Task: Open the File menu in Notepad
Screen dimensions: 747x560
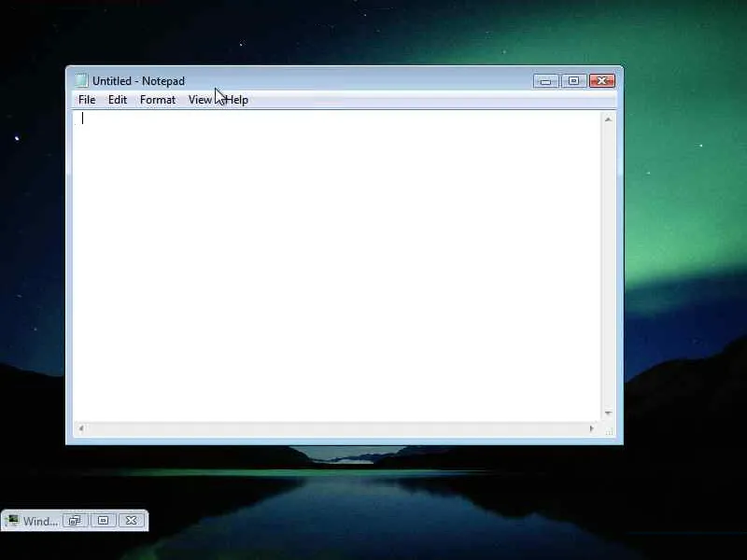Action: (87, 100)
